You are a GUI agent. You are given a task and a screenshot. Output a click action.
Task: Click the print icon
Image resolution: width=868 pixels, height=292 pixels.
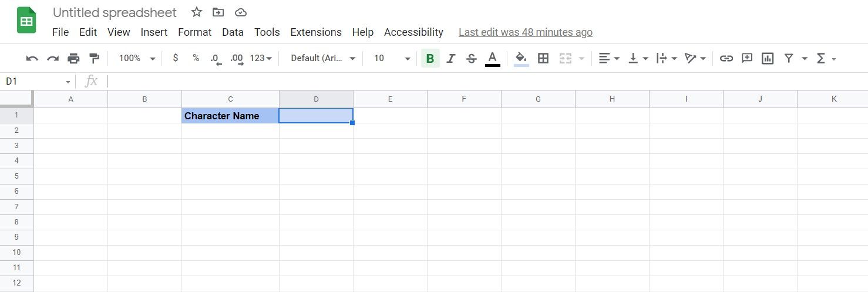click(73, 58)
